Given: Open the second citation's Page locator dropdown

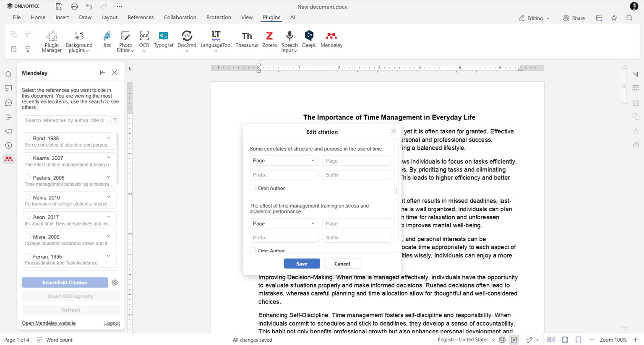Looking at the screenshot, I should point(284,223).
